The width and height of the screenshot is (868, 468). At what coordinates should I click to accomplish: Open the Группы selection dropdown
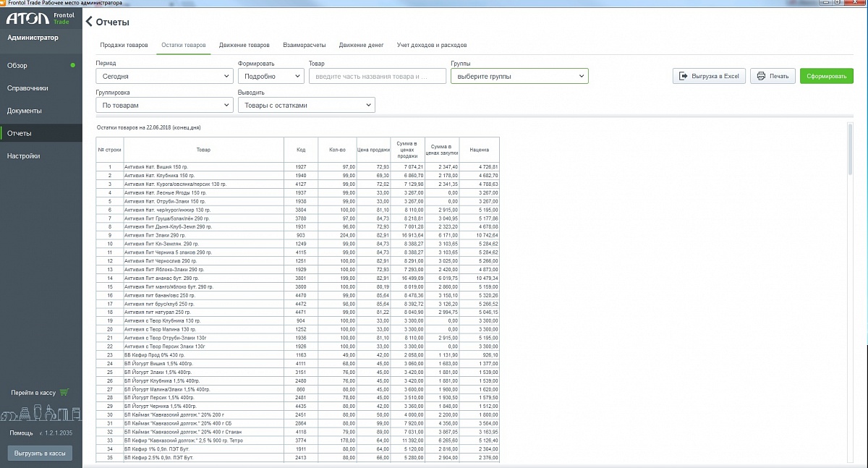coord(519,76)
